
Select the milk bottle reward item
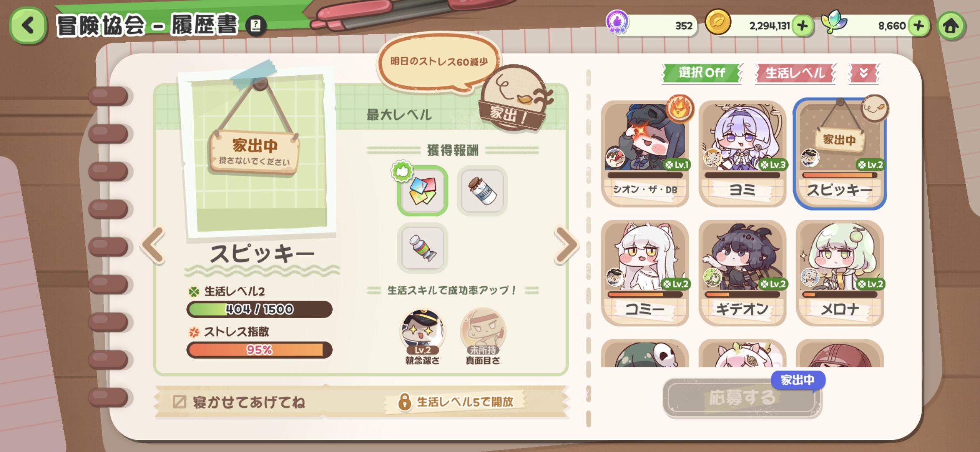click(482, 191)
